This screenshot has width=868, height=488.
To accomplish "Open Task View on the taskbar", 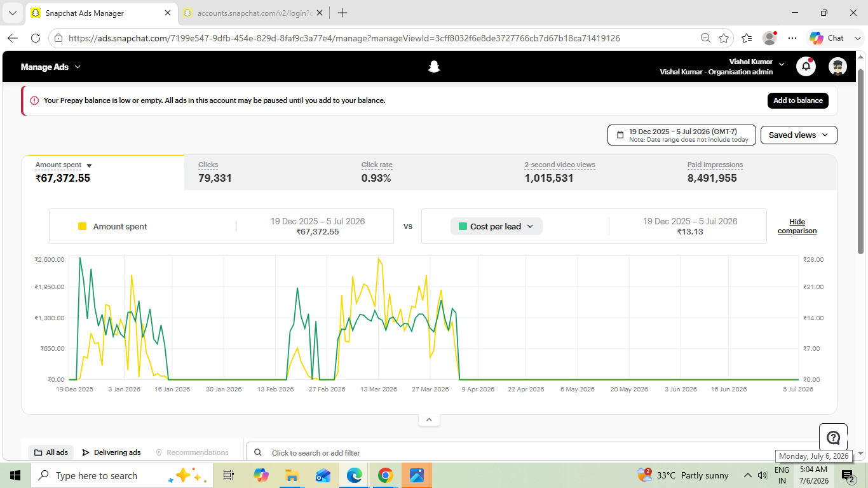I will pyautogui.click(x=229, y=475).
